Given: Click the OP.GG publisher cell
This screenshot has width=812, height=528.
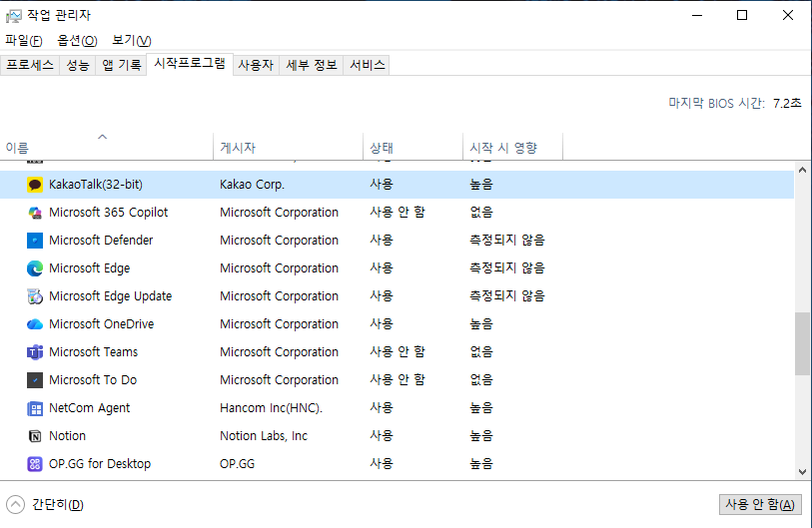Looking at the screenshot, I should pos(237,464).
